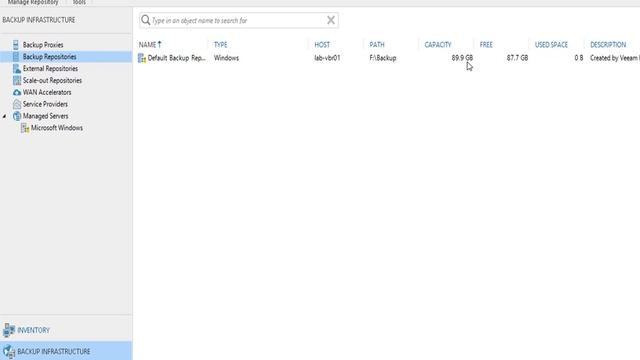
Task: Switch to the Tools ribbon tab
Action: click(79, 2)
